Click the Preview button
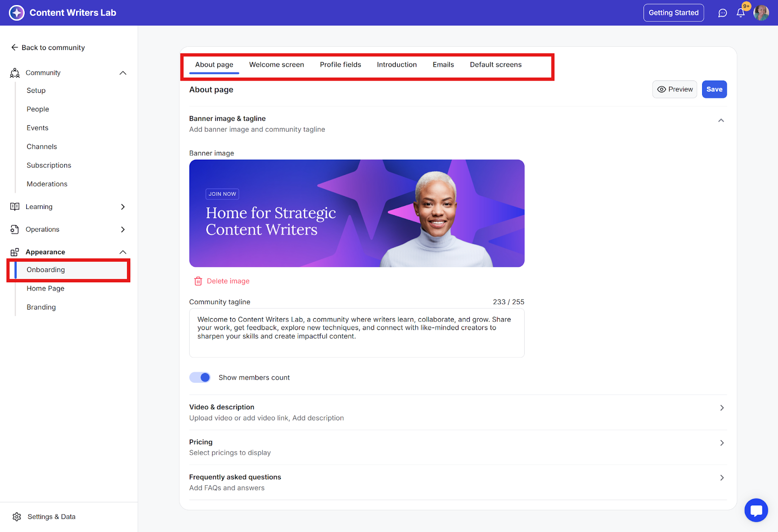 point(674,89)
